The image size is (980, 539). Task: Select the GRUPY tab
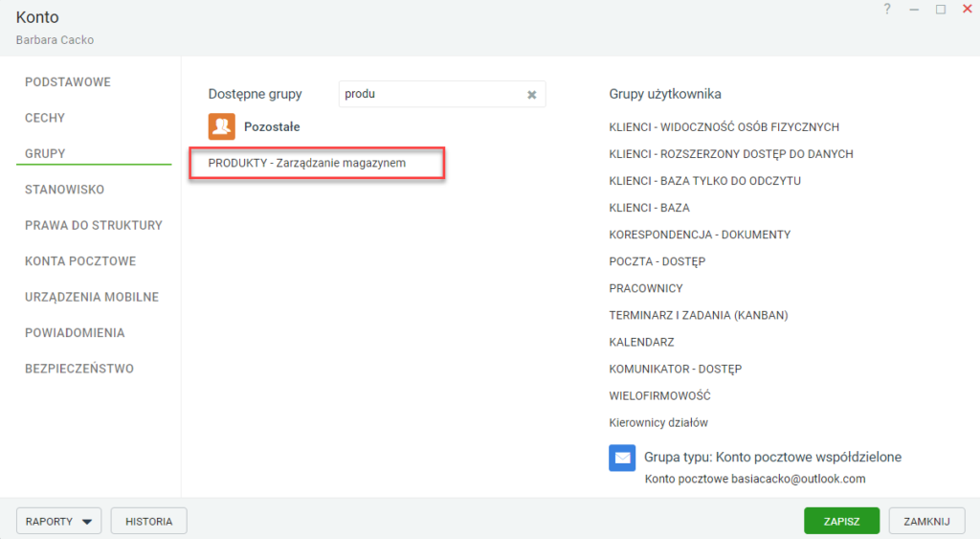pyautogui.click(x=45, y=153)
